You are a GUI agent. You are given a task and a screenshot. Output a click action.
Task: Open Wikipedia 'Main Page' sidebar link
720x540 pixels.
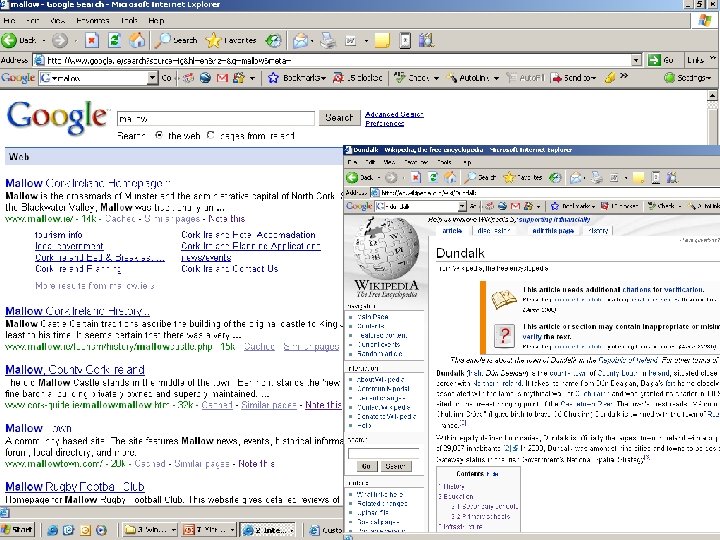[372, 316]
